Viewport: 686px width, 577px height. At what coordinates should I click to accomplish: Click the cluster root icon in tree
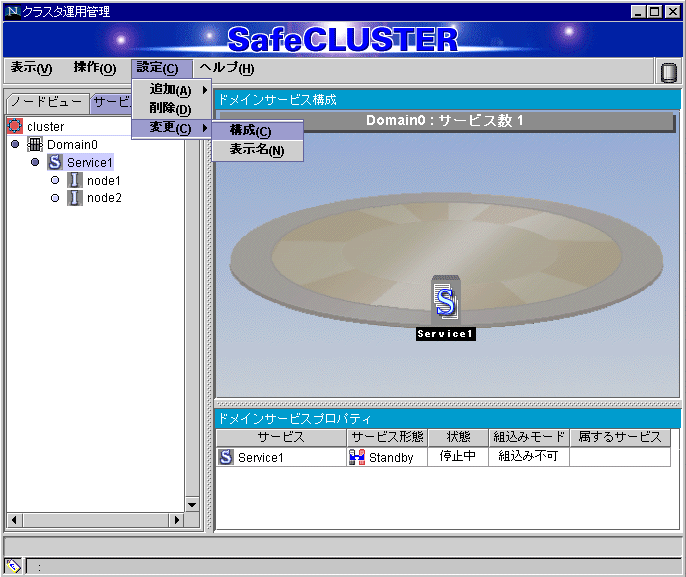14,127
